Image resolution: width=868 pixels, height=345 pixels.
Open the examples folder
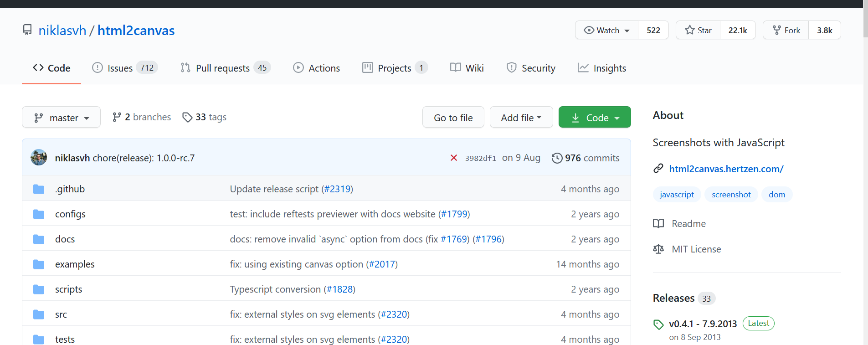pyautogui.click(x=75, y=264)
